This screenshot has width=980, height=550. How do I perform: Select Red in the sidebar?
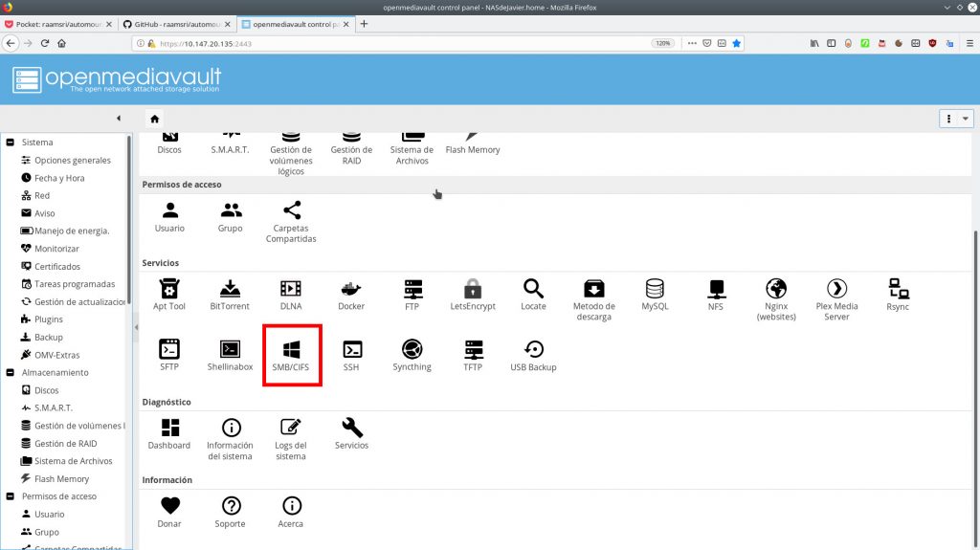coord(35,196)
